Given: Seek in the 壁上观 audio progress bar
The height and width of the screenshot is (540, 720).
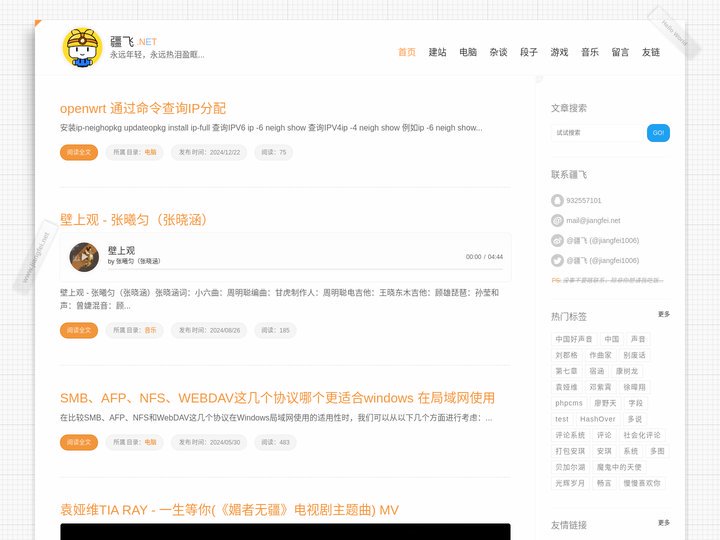Looking at the screenshot, I should click(305, 269).
